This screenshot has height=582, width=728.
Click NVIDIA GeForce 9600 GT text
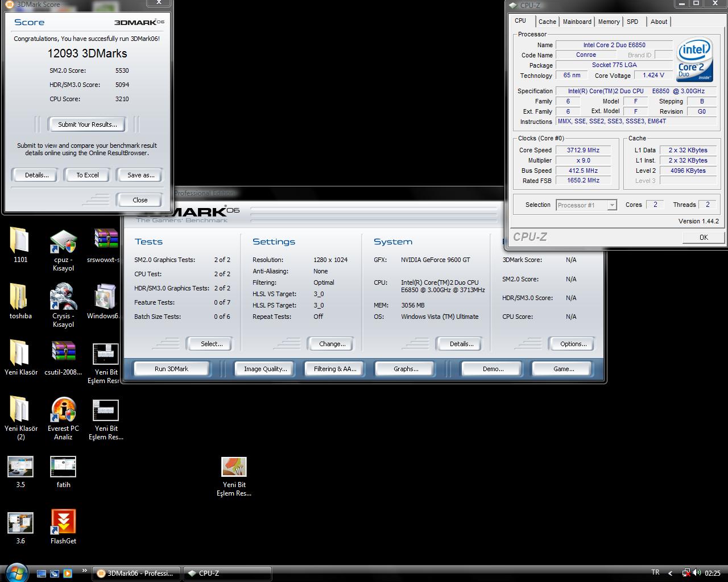click(436, 260)
